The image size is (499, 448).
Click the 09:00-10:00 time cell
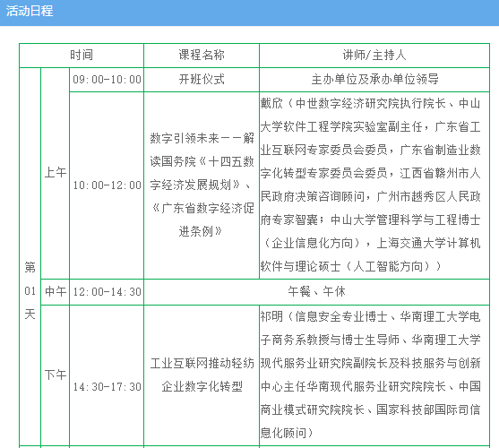(x=107, y=80)
